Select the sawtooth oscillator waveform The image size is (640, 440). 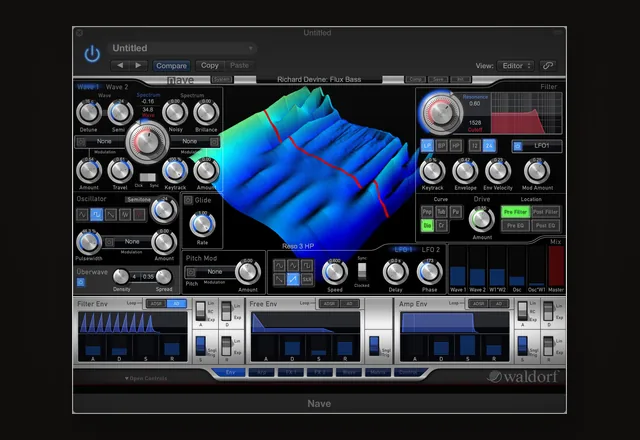[x=111, y=214]
